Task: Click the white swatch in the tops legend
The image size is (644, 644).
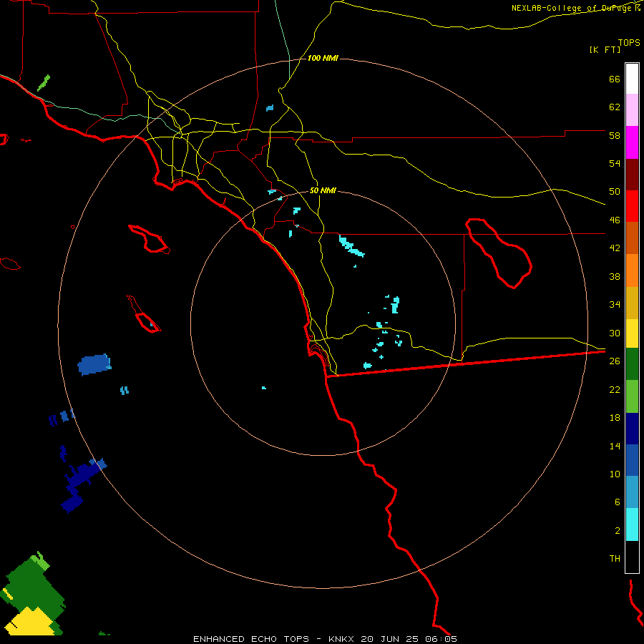Action: point(632,79)
